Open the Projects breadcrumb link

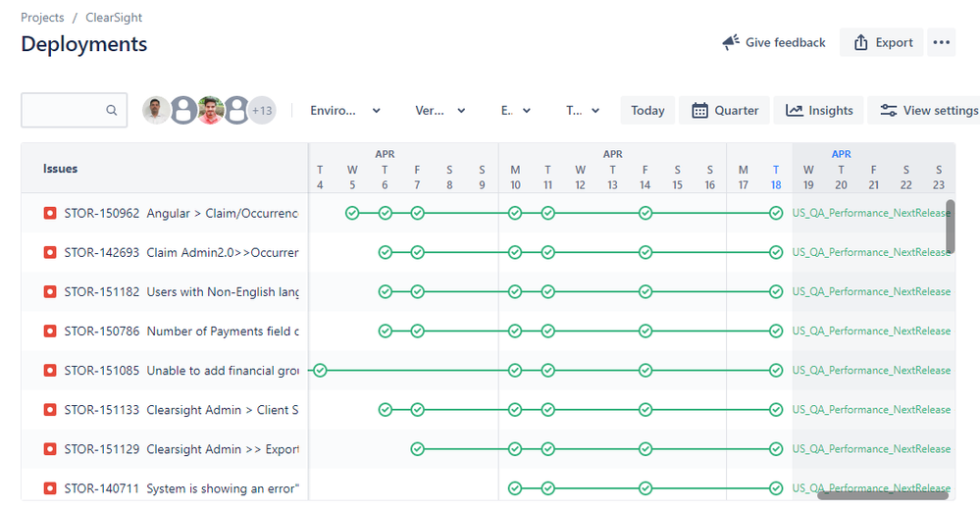point(42,18)
